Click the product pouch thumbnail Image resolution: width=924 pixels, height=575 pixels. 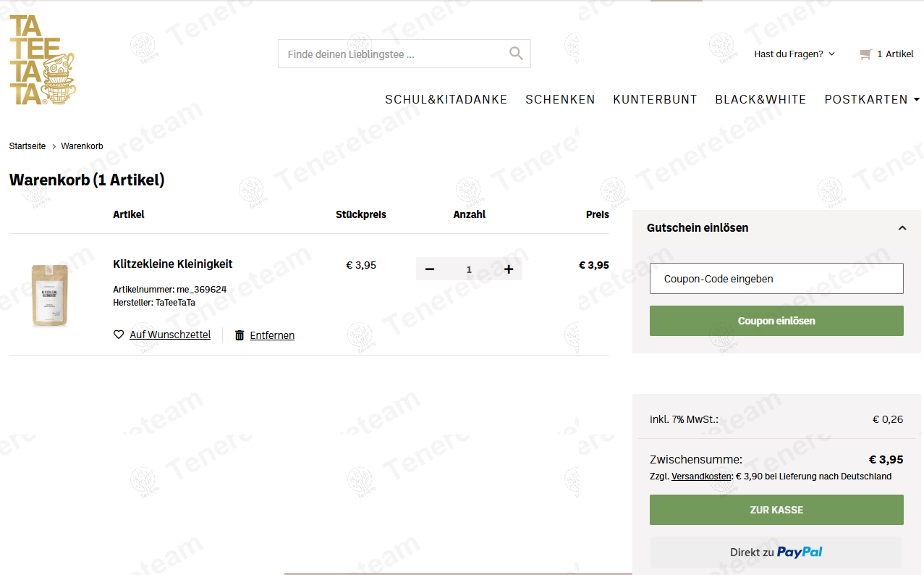[x=50, y=295]
